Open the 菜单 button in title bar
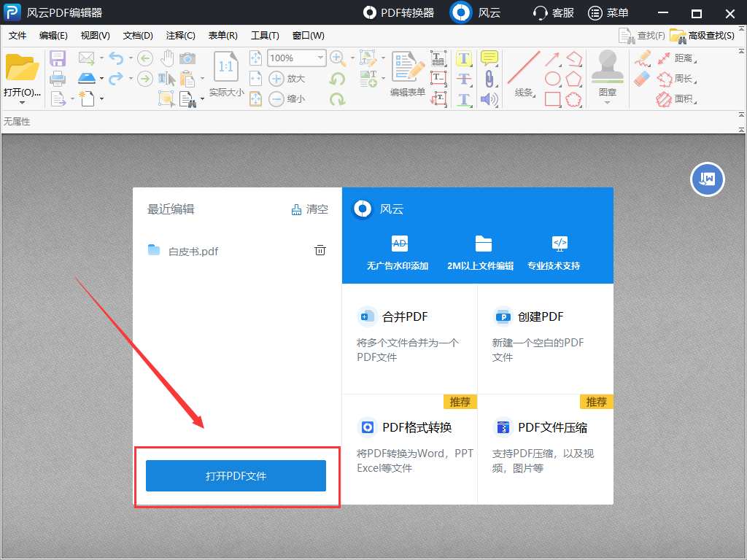The image size is (747, 560). [x=608, y=13]
